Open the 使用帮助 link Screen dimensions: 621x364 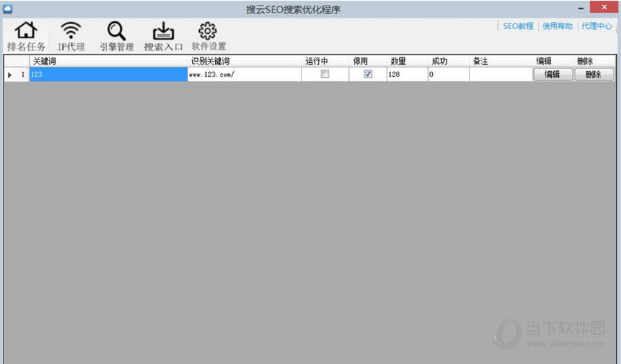coord(557,26)
